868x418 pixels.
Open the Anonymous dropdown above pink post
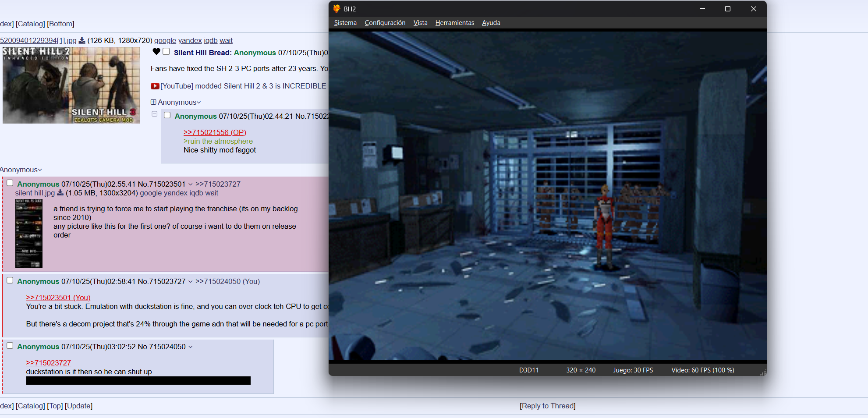[21, 170]
